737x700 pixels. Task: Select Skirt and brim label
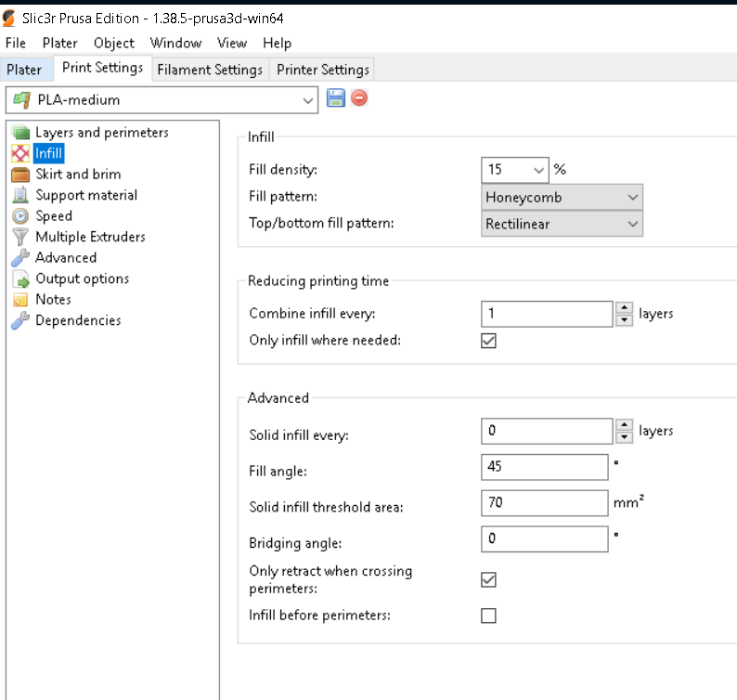(78, 175)
